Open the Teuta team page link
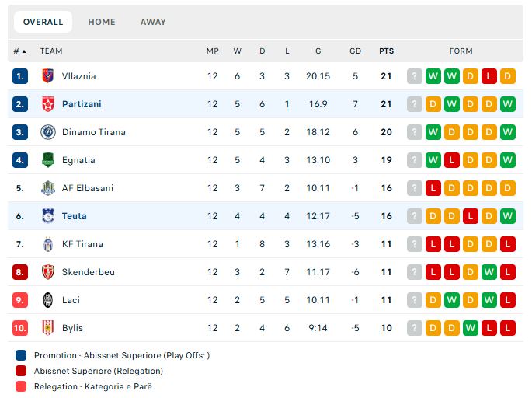Viewport: 532px width, 398px height. point(75,216)
